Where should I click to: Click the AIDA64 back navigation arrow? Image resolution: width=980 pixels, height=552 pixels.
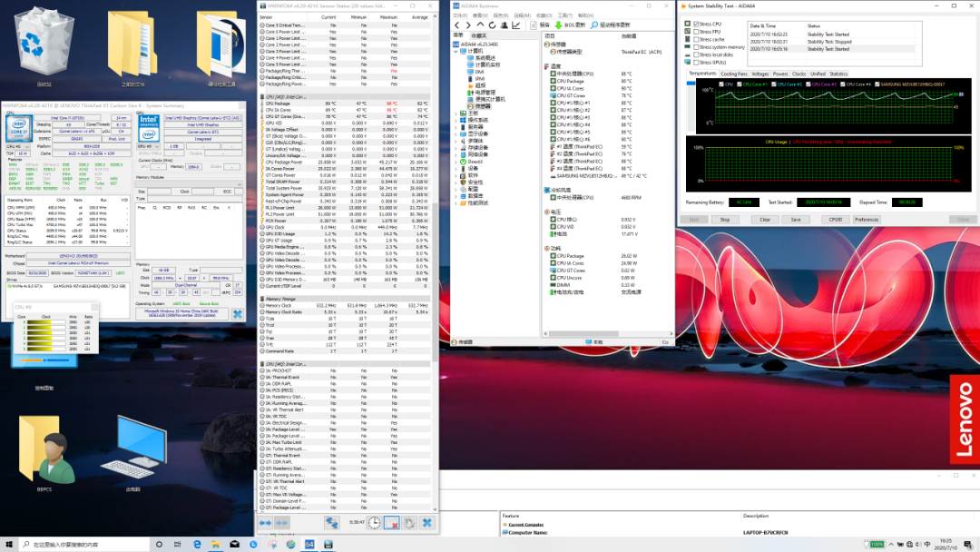point(457,25)
